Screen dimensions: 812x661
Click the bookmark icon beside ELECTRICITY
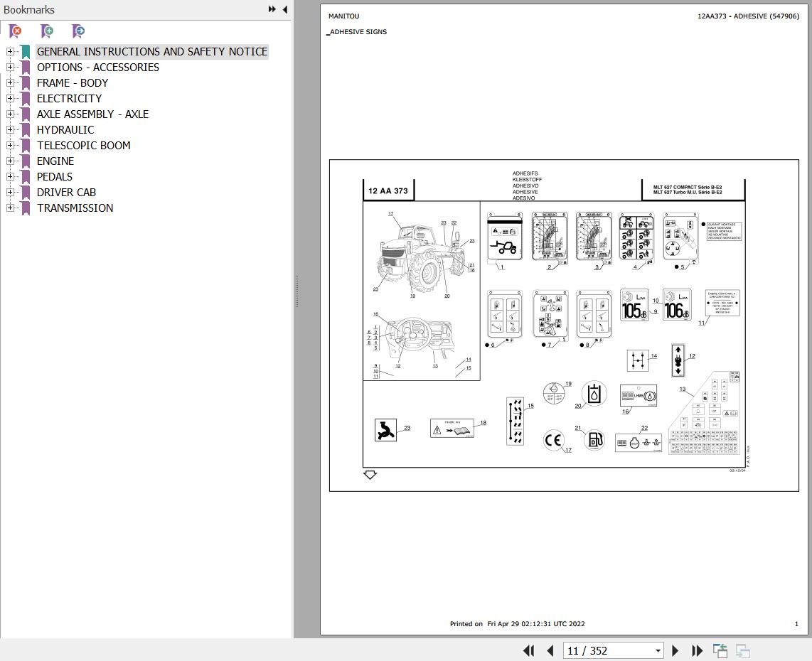tap(26, 98)
